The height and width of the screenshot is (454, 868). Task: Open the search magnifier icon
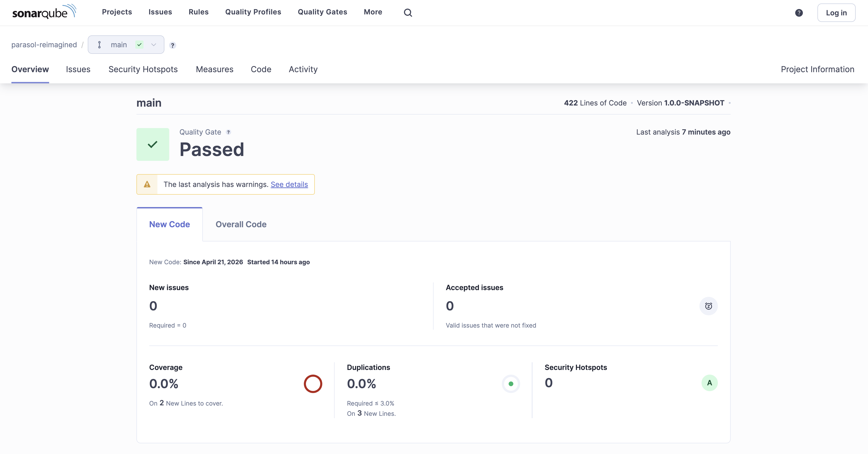pyautogui.click(x=408, y=13)
